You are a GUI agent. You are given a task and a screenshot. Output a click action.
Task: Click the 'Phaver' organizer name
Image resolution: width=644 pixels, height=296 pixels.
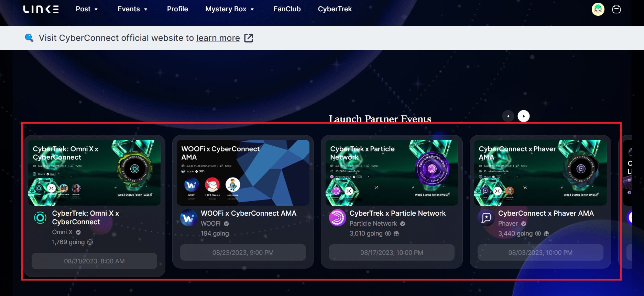508,224
